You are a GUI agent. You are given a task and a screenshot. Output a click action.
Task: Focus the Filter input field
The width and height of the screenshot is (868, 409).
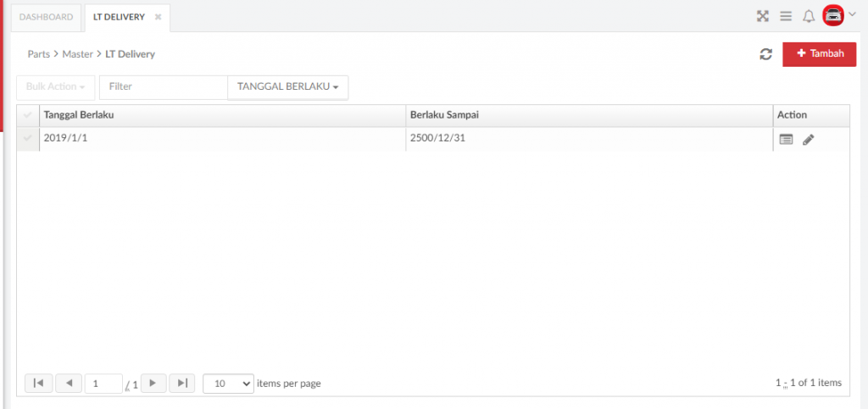click(164, 86)
